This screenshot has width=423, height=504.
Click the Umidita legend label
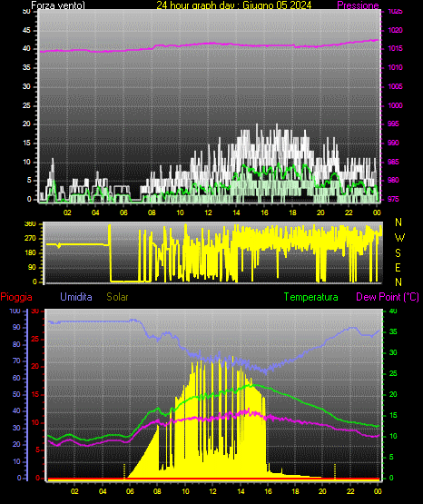point(76,297)
